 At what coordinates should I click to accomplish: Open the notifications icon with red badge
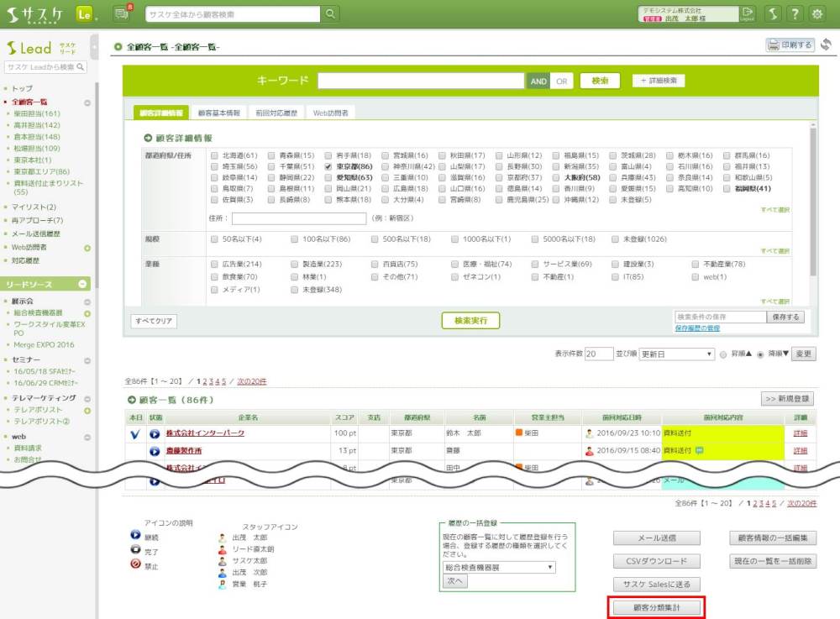(119, 13)
